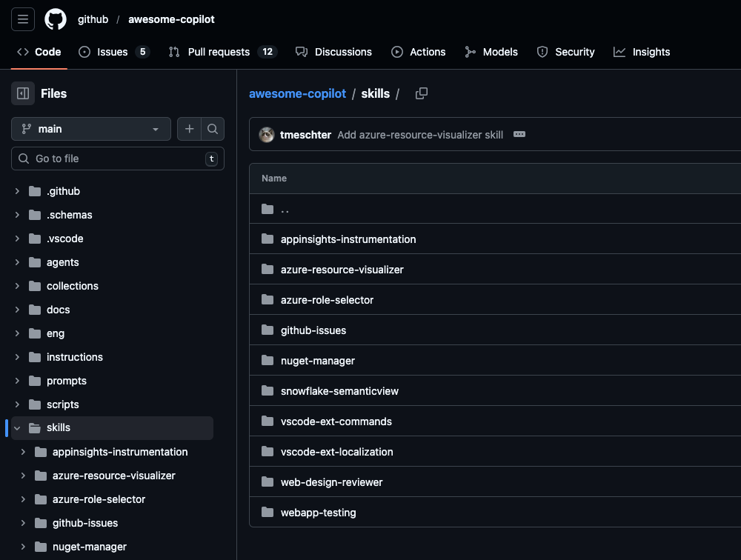Open the web-design-reviewer folder link
This screenshot has width=741, height=560.
tap(332, 482)
